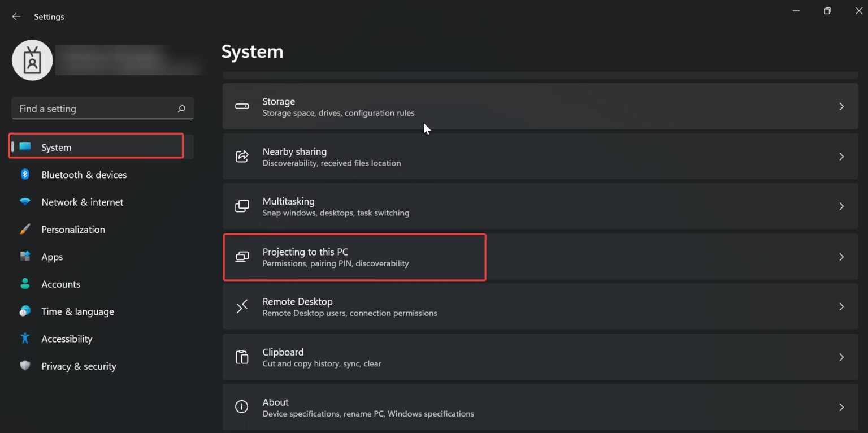Click the Clipboard icon
868x433 pixels.
[241, 357]
